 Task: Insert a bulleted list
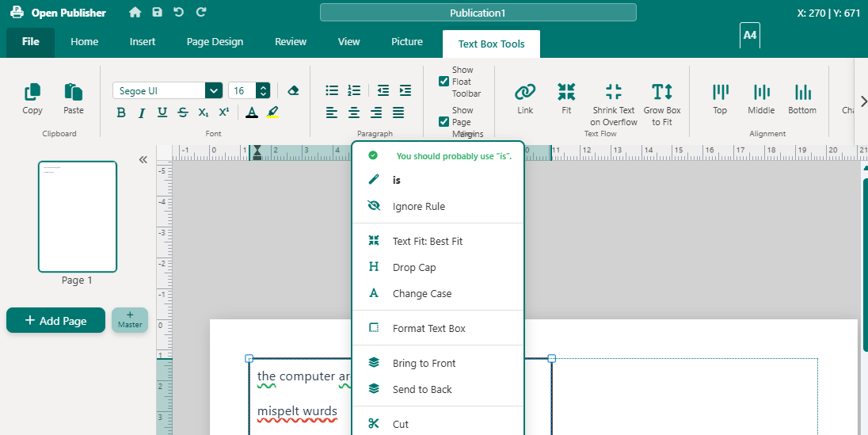pyautogui.click(x=332, y=90)
